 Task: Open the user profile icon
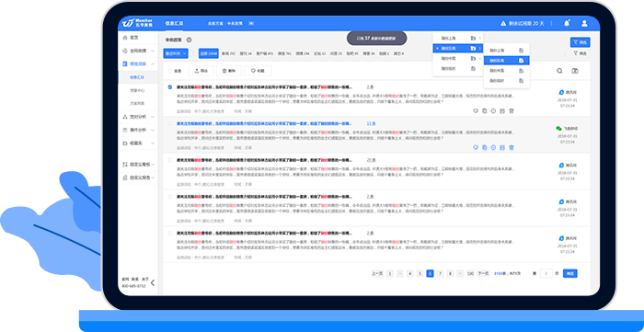click(x=584, y=23)
